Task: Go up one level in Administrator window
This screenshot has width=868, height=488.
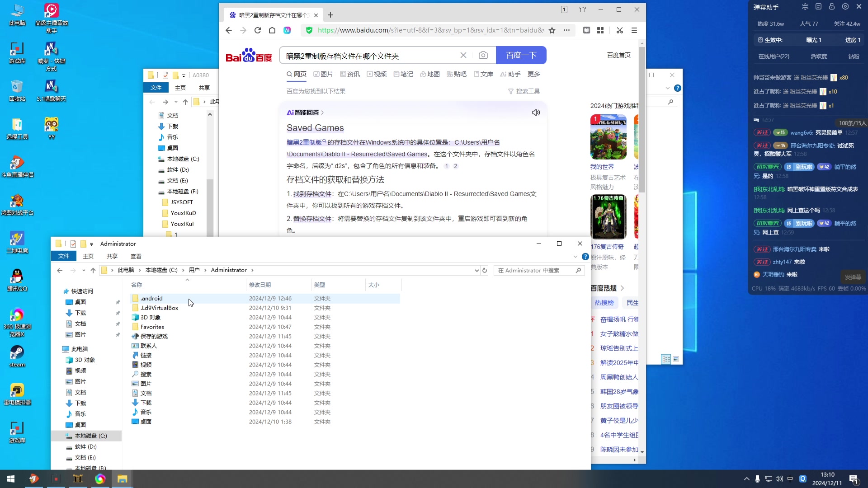Action: pyautogui.click(x=93, y=270)
